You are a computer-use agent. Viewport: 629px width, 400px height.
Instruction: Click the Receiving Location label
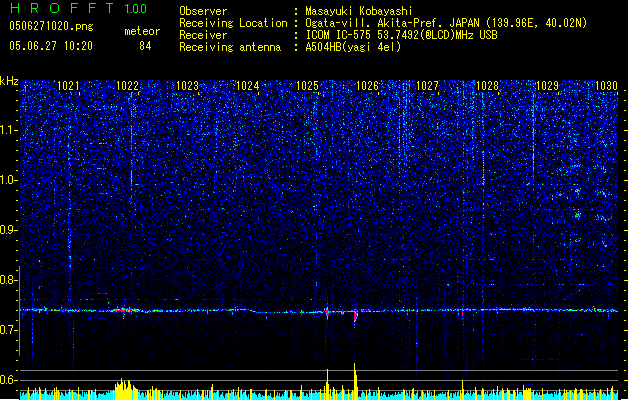pos(233,23)
